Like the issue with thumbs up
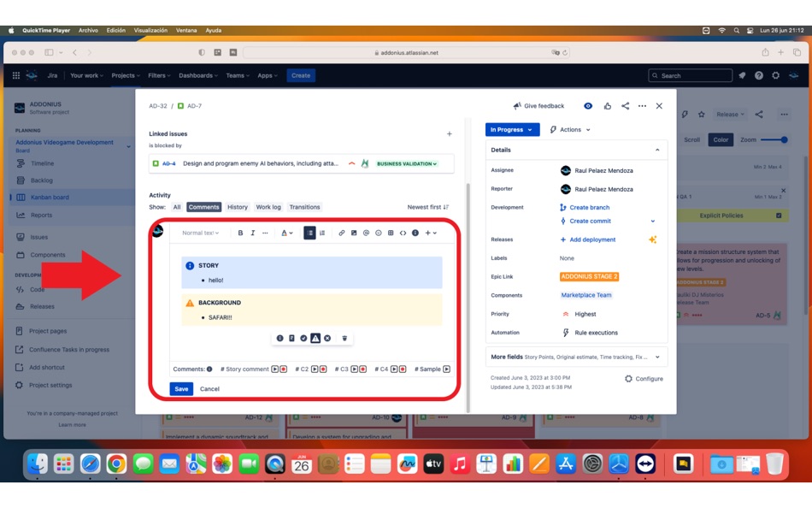Viewport: 812px width, 508px height. pyautogui.click(x=608, y=106)
